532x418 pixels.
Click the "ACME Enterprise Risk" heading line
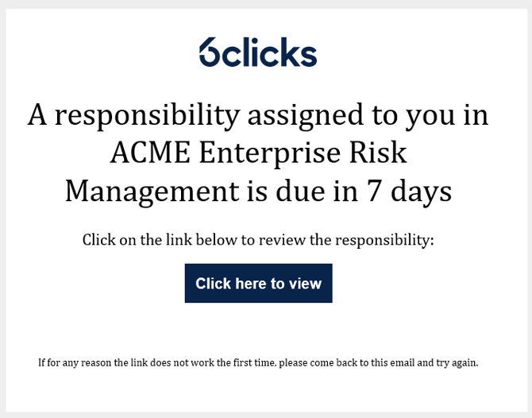pyautogui.click(x=258, y=153)
